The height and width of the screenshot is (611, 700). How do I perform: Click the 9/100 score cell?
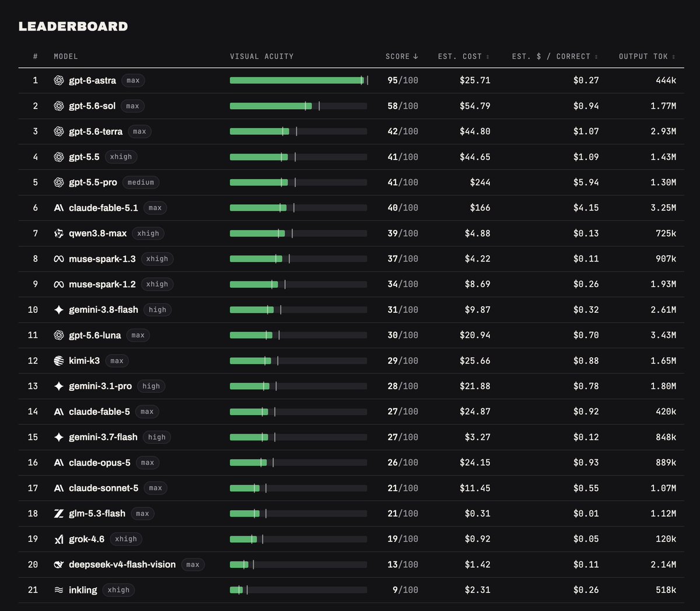click(405, 590)
